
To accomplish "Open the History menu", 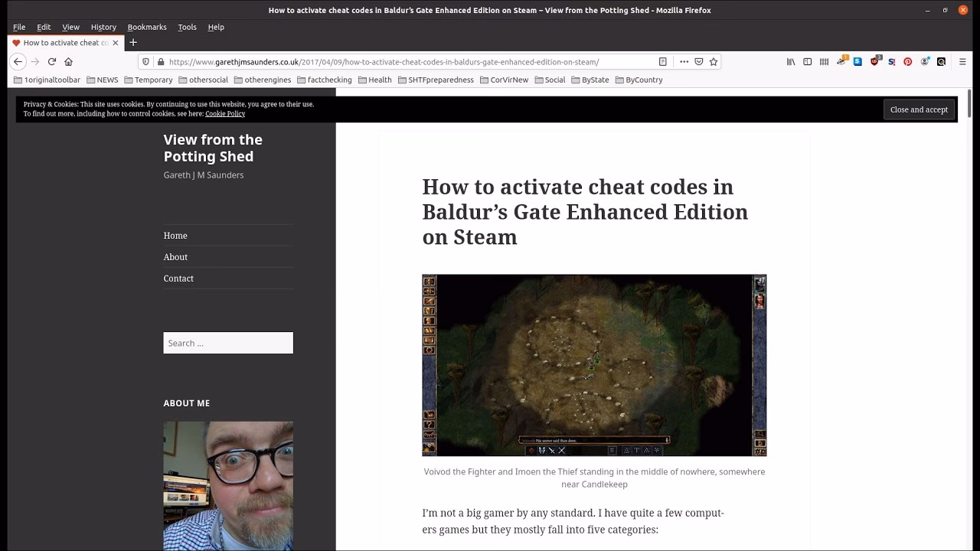I will tap(103, 27).
